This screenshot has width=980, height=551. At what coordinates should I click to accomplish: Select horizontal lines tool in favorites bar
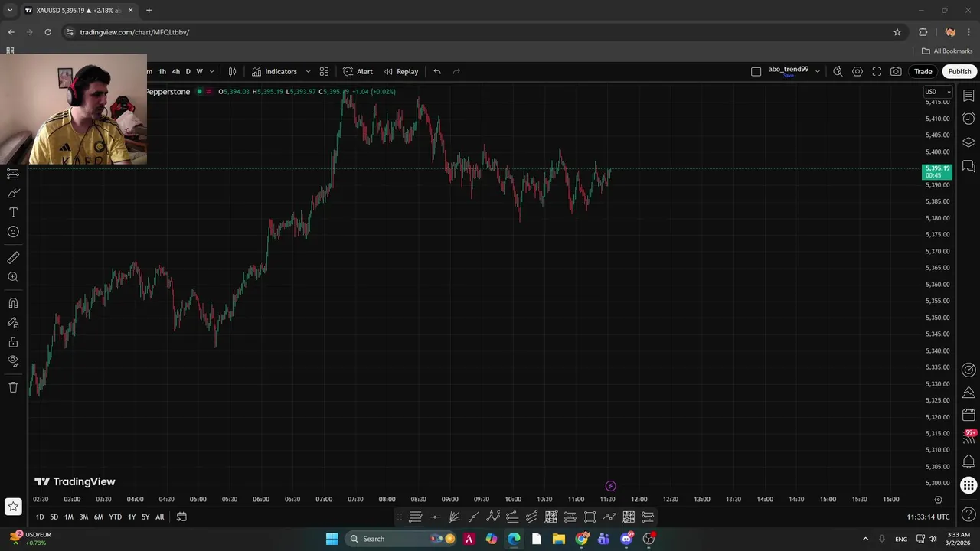pyautogui.click(x=416, y=517)
